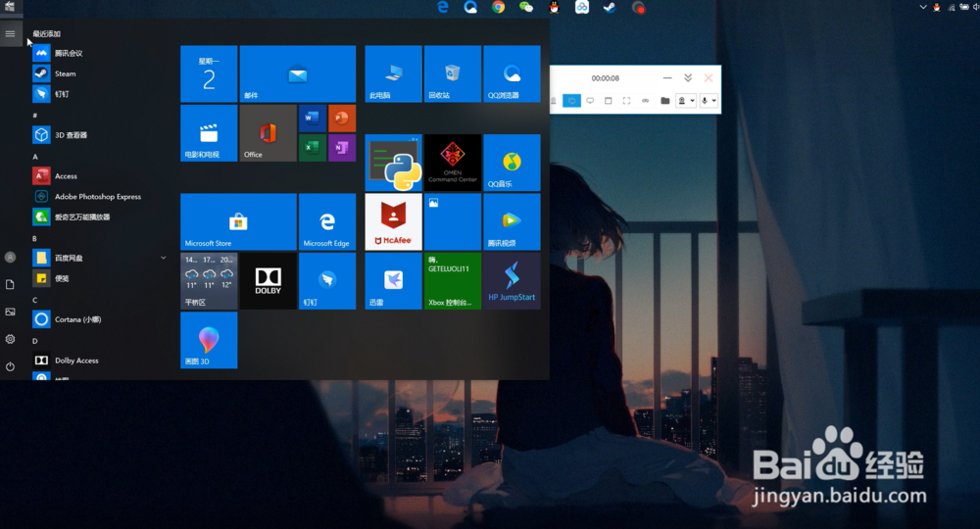Open 钉钉 in the recently added list
Image resolution: width=980 pixels, height=529 pixels.
coord(100,94)
